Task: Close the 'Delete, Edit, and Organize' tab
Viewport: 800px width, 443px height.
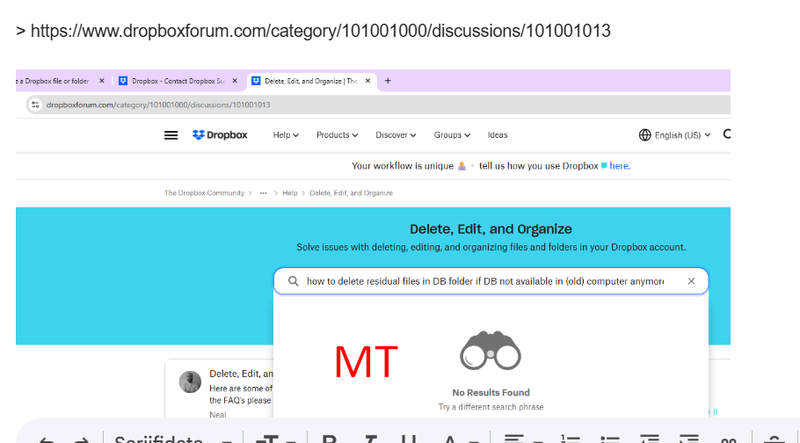Action: 368,81
